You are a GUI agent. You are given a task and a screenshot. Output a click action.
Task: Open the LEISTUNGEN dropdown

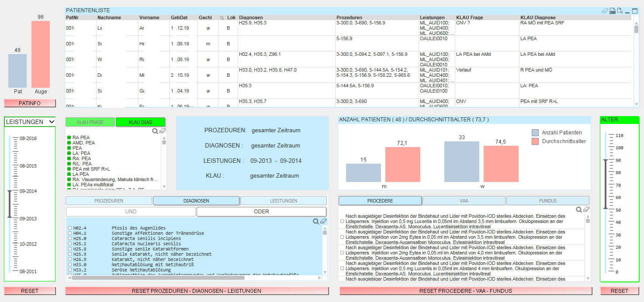point(30,122)
